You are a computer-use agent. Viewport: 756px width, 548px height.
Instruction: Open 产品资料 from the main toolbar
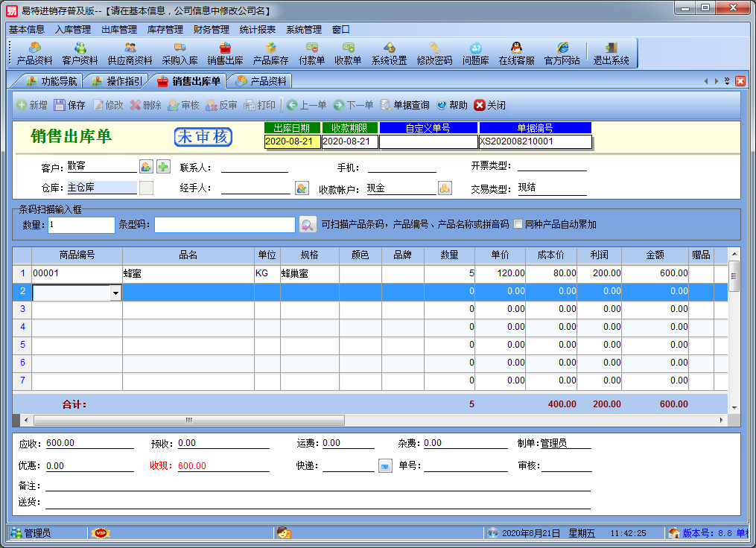pos(34,54)
